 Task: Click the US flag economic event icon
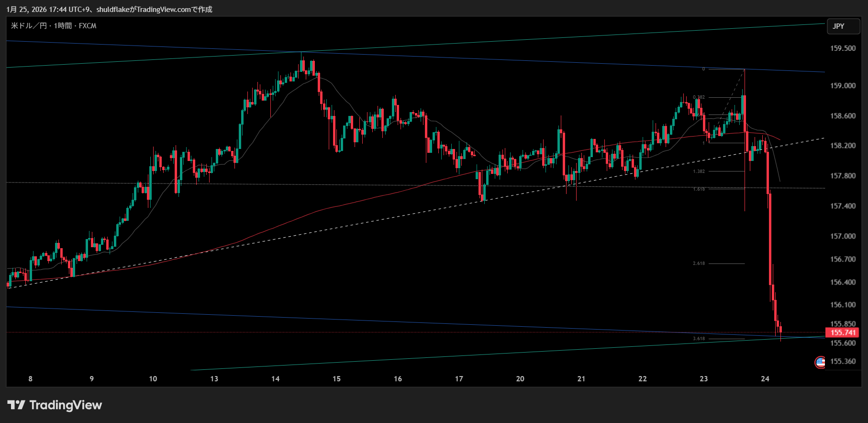(x=820, y=362)
